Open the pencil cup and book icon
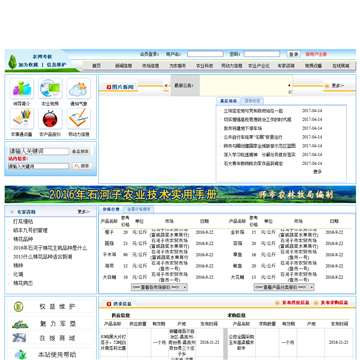The height and width of the screenshot is (360, 360). point(22,119)
